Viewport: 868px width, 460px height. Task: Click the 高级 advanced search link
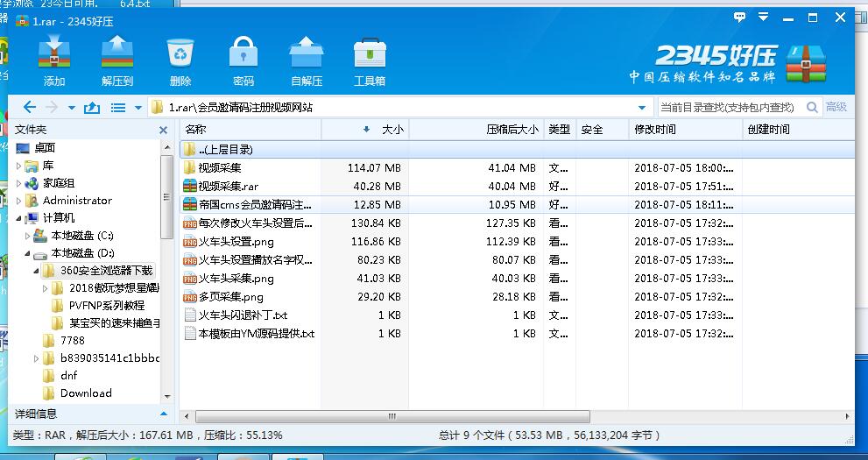(836, 107)
